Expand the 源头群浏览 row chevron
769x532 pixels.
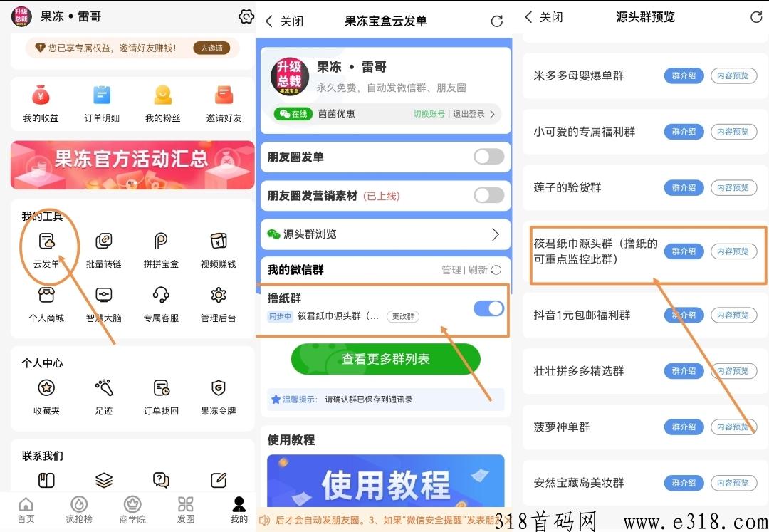[x=496, y=234]
